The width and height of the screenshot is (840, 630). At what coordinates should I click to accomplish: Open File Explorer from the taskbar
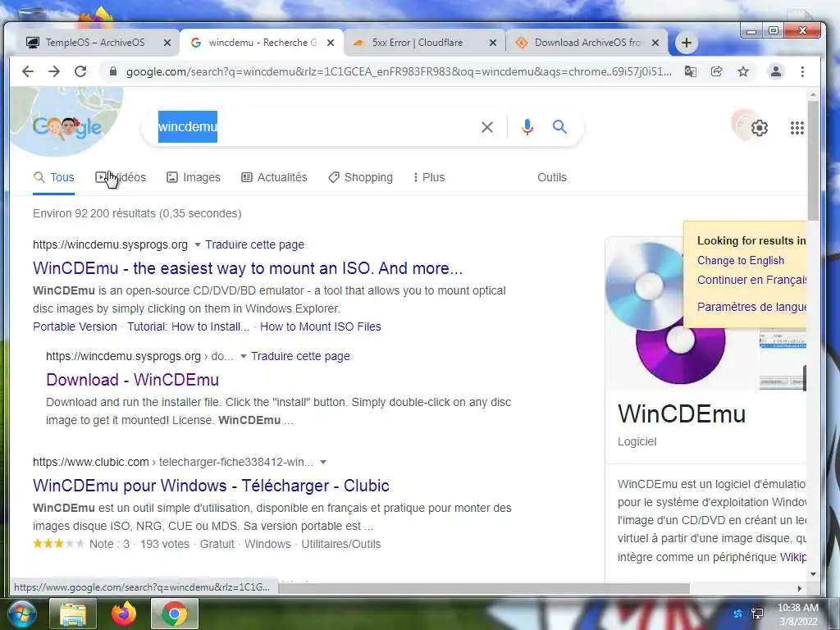tap(73, 614)
